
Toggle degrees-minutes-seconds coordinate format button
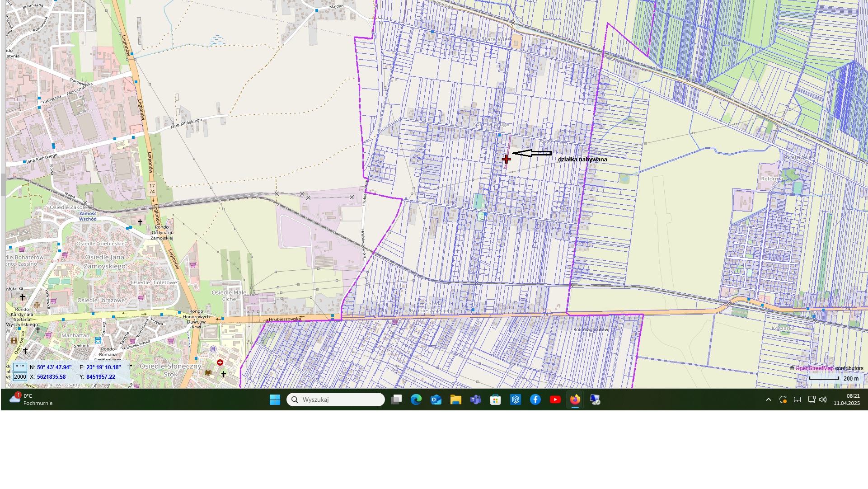coord(20,367)
